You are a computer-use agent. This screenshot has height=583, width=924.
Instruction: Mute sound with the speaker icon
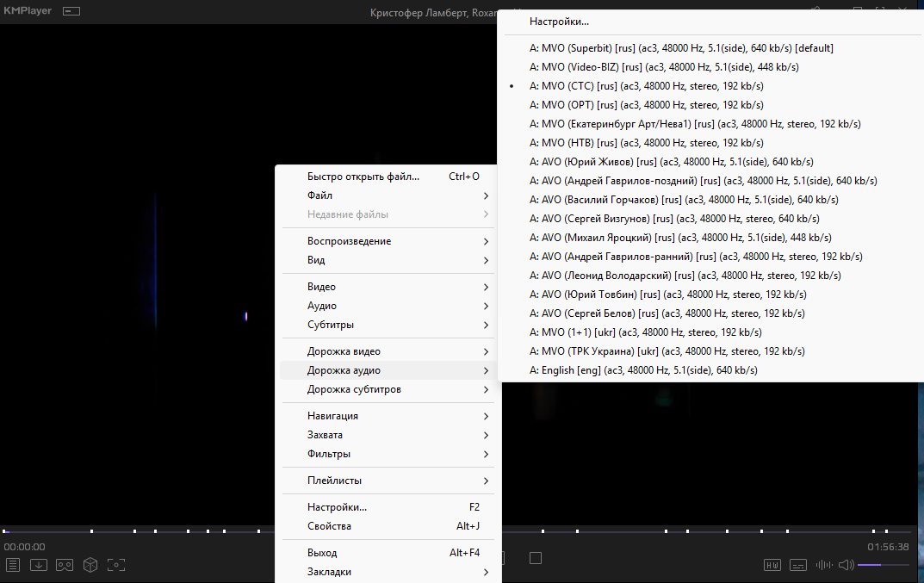click(846, 565)
